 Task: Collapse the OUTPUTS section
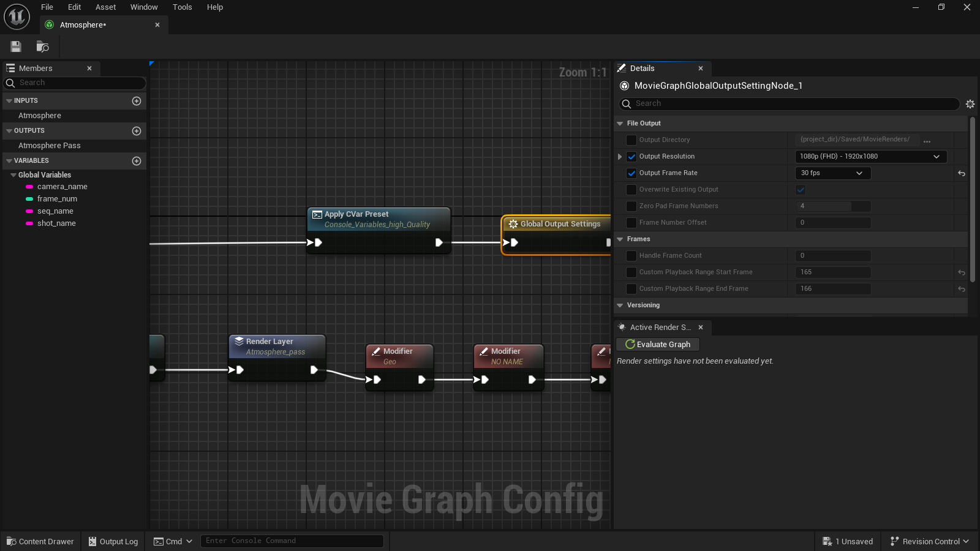click(9, 131)
